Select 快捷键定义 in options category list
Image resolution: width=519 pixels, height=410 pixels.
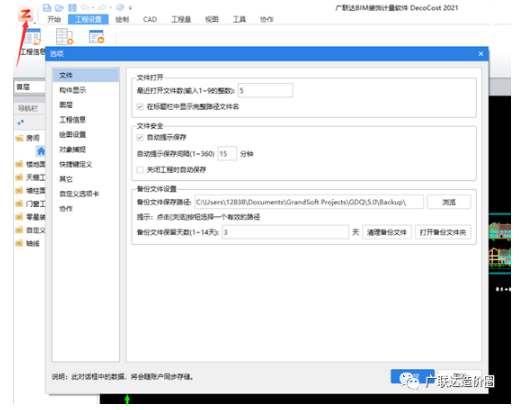[76, 164]
